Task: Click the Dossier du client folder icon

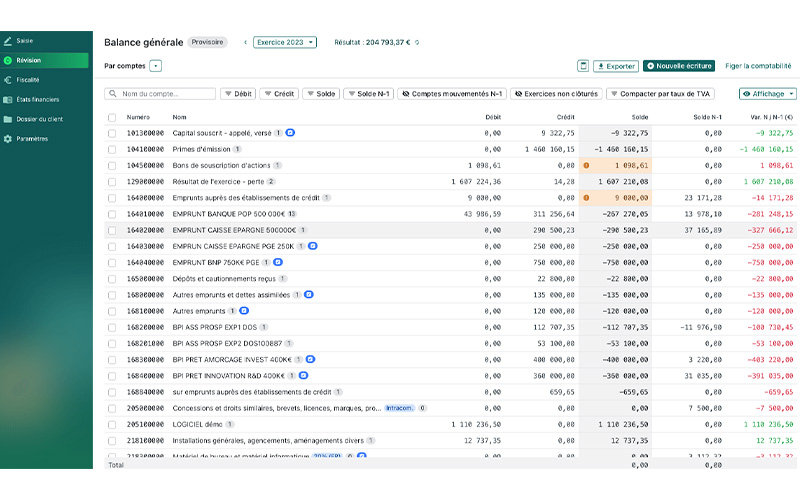Action: [x=8, y=119]
